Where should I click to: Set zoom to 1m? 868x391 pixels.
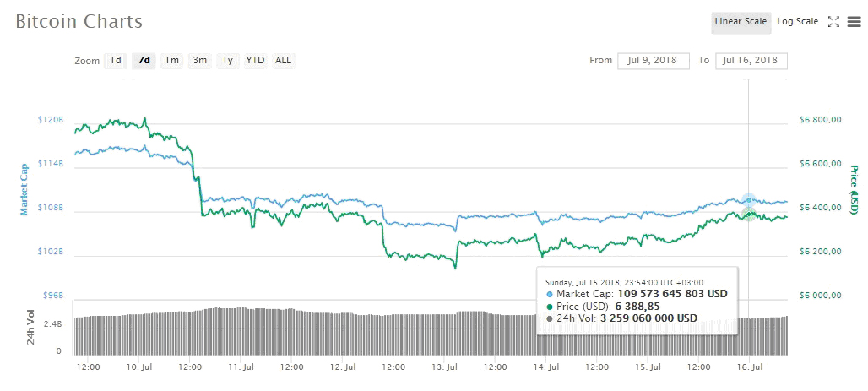[x=171, y=60]
